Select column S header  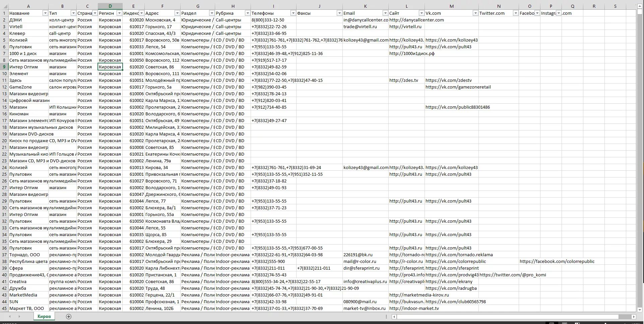tap(615, 6)
